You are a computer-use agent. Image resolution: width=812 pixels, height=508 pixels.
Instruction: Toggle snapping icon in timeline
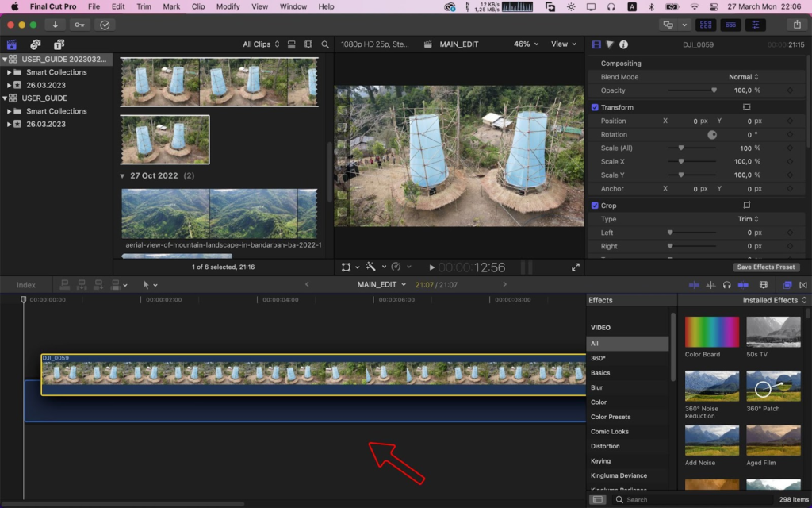(743, 285)
